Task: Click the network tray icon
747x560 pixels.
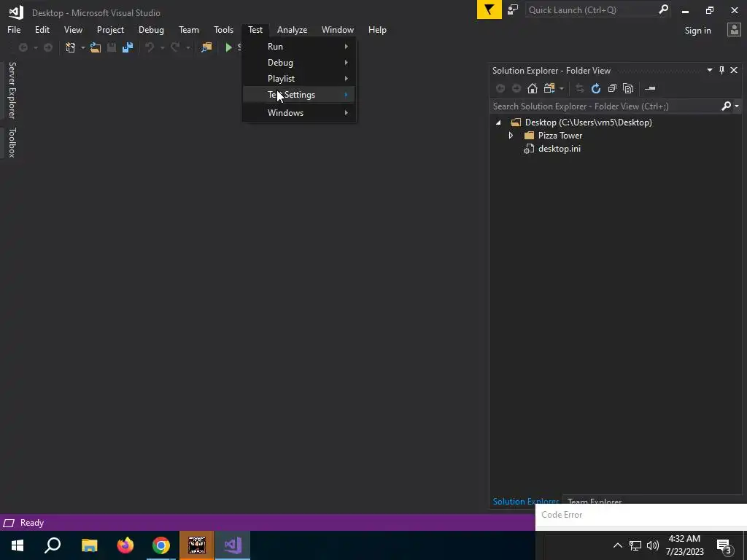Action: [635, 545]
